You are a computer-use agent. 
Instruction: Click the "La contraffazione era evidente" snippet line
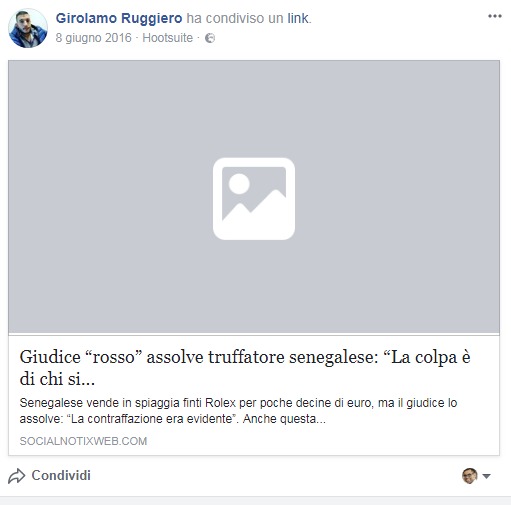pos(173,419)
